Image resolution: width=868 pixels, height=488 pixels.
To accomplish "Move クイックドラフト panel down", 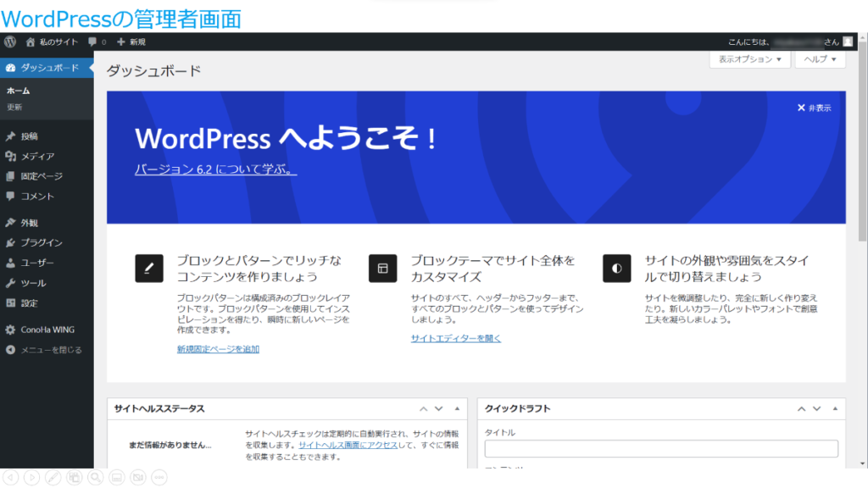I will (816, 409).
